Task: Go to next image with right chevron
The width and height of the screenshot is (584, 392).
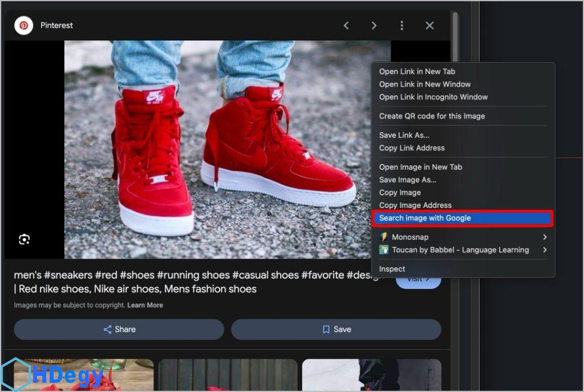Action: coord(374,26)
